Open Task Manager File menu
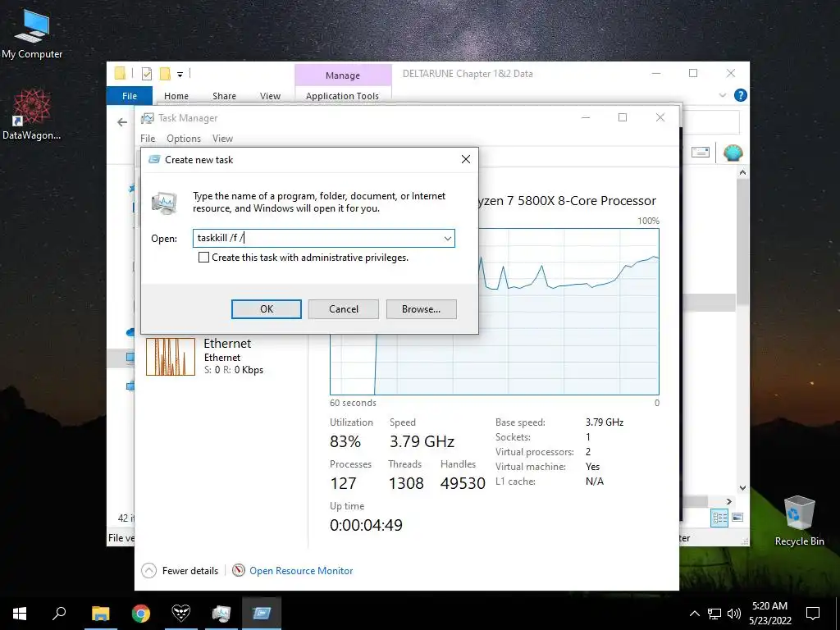Image resolution: width=840 pixels, height=630 pixels. tap(148, 139)
